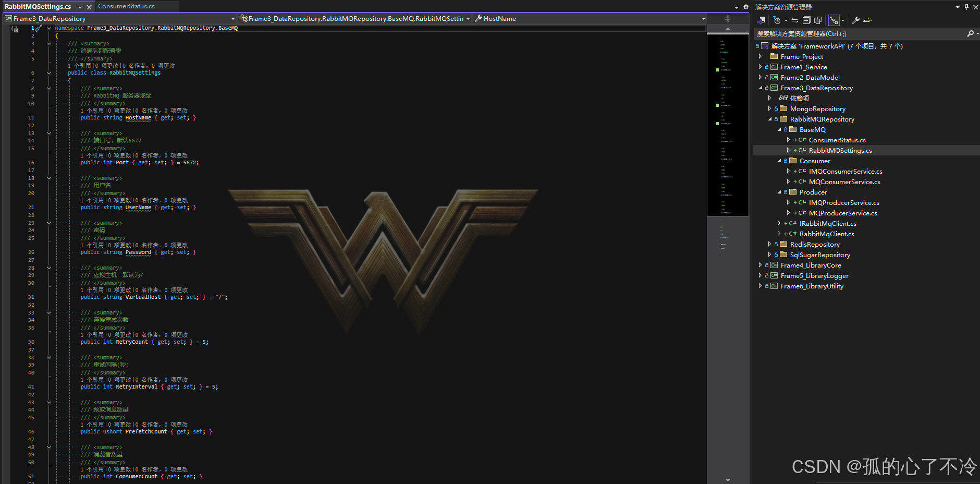
Task: Click the Solution Explorer search magnifier icon
Action: point(970,33)
